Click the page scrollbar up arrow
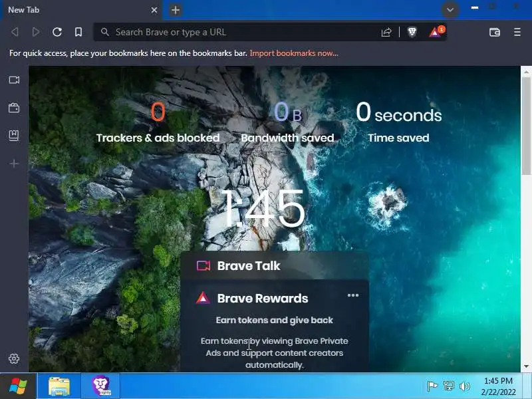 pyautogui.click(x=526, y=72)
